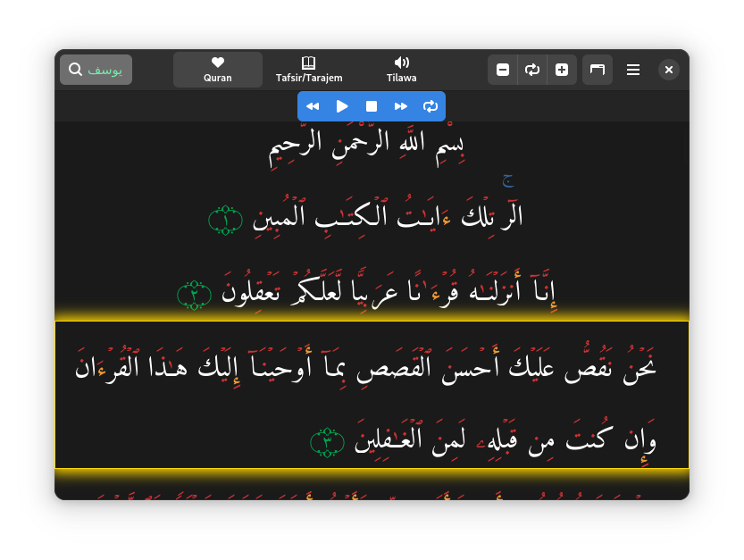Viewport: 744px width, 560px height.
Task: Switch to the Quran tab
Action: (x=218, y=70)
